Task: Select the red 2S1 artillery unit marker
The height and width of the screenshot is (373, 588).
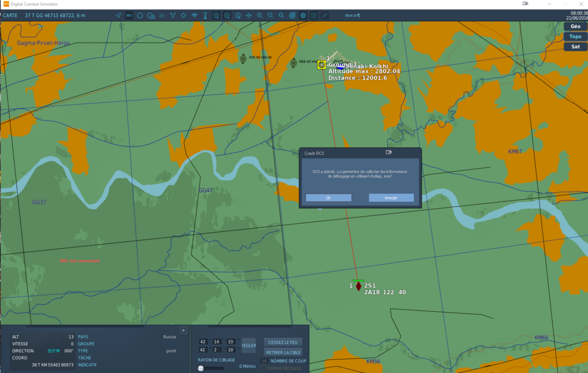Action: pyautogui.click(x=359, y=287)
